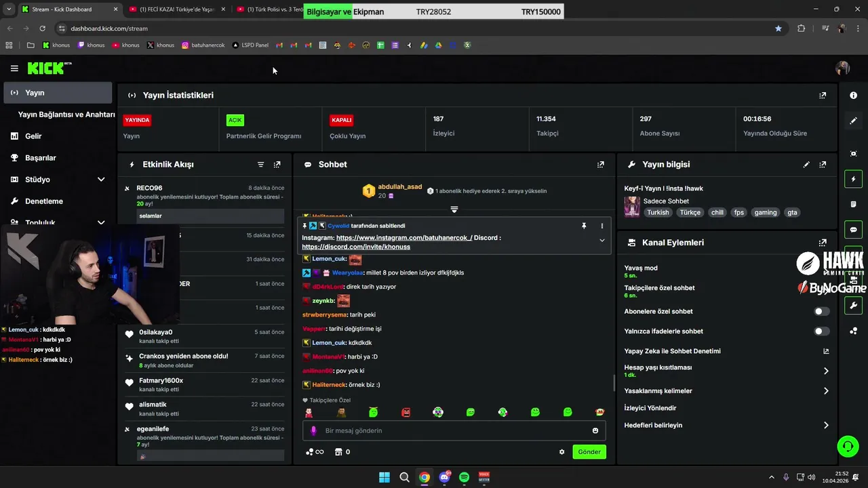Viewport: 868px width, 488px height.
Task: Open the profile avatar menu
Action: coord(843,68)
